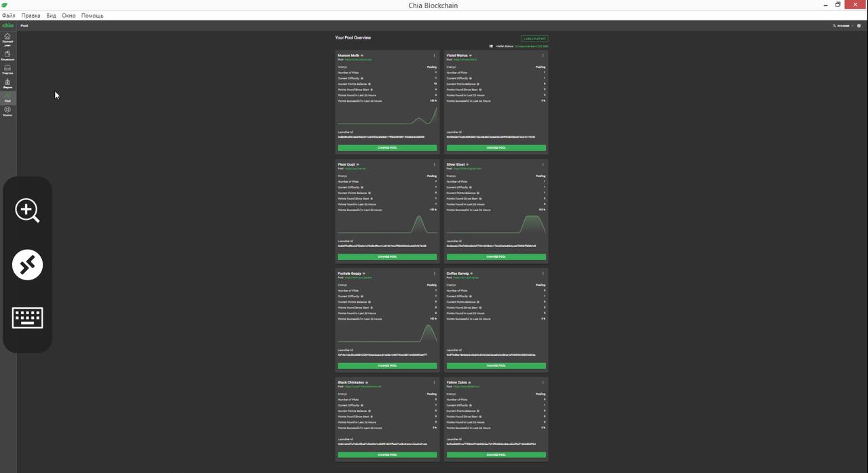Click 'Your Pool Overview' heading
The image size is (868, 473).
(353, 38)
